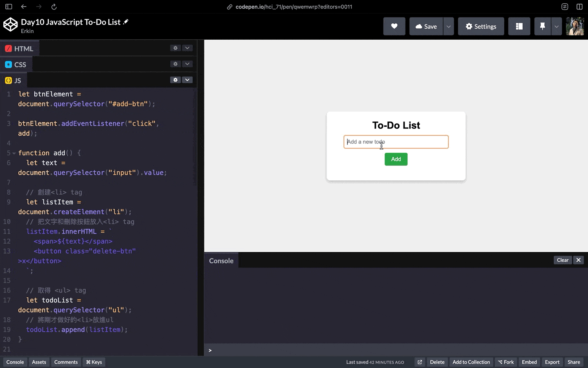This screenshot has width=588, height=368.
Task: Open pen in new window icon
Action: 420,362
